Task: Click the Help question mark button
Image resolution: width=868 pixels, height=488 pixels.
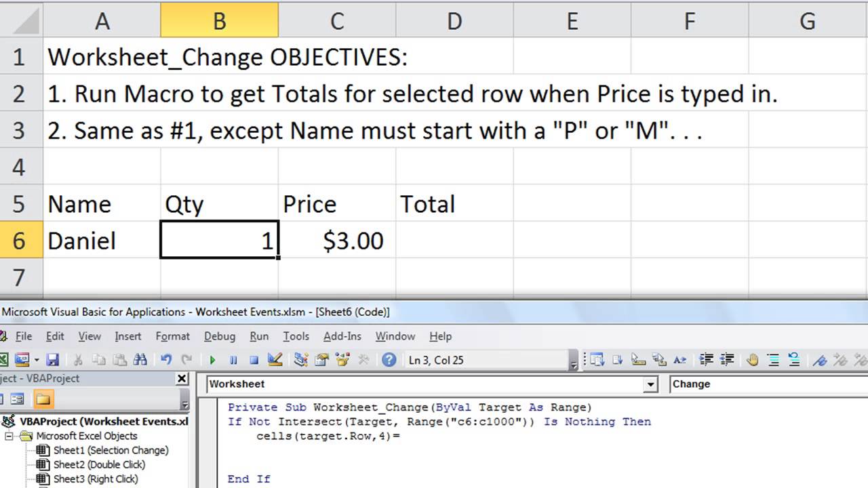Action: coord(389,360)
